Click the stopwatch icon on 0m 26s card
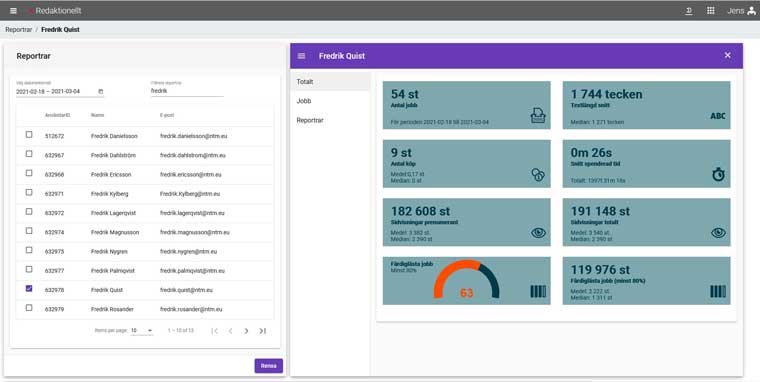This screenshot has height=382, width=760. point(718,174)
